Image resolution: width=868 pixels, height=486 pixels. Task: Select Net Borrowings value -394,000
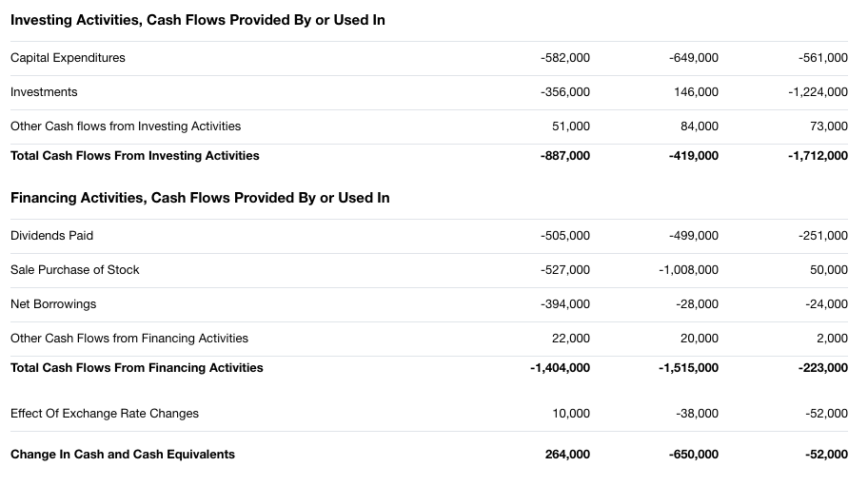click(x=565, y=304)
